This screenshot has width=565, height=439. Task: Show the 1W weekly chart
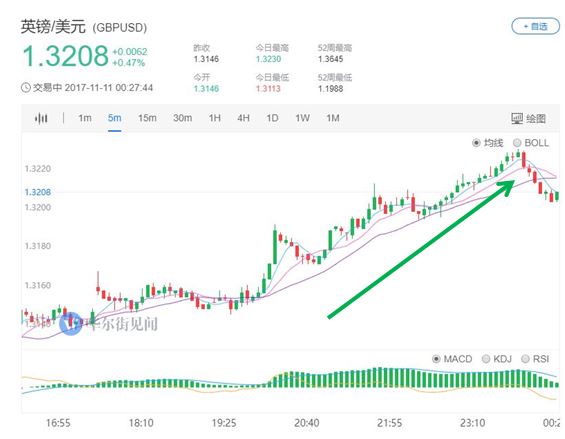(x=302, y=118)
